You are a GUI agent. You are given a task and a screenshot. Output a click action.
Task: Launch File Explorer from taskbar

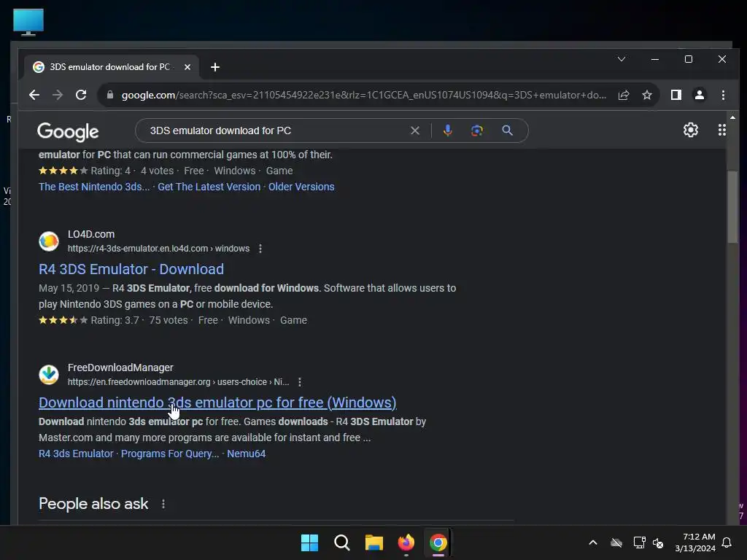point(374,542)
